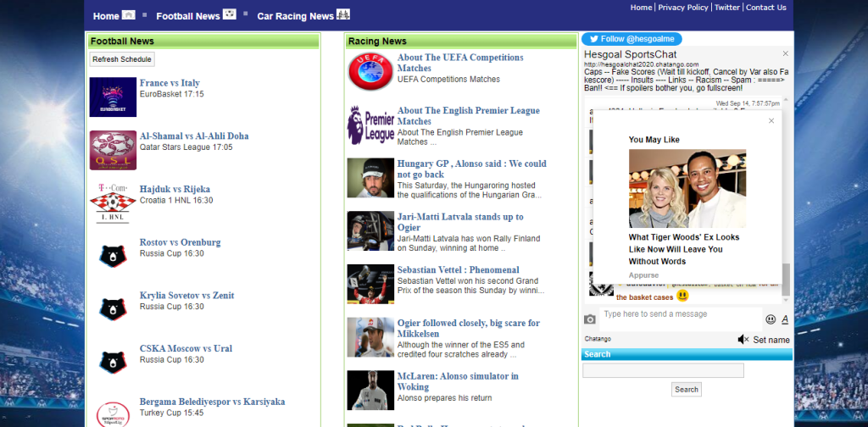Image resolution: width=868 pixels, height=427 pixels.
Task: Click the Premier League lion logo
Action: click(370, 125)
